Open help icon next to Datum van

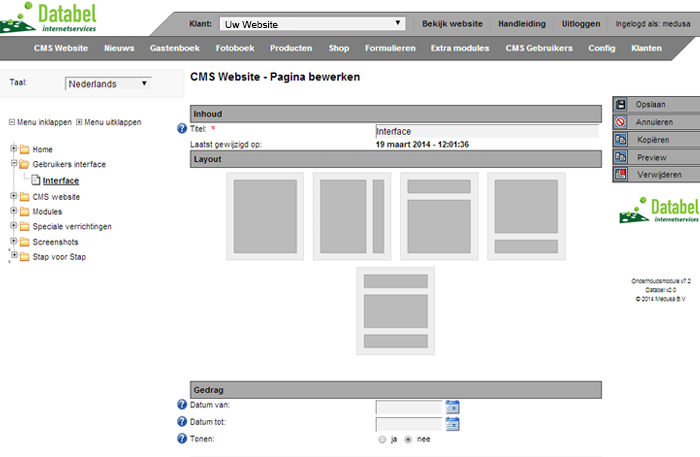tap(182, 404)
